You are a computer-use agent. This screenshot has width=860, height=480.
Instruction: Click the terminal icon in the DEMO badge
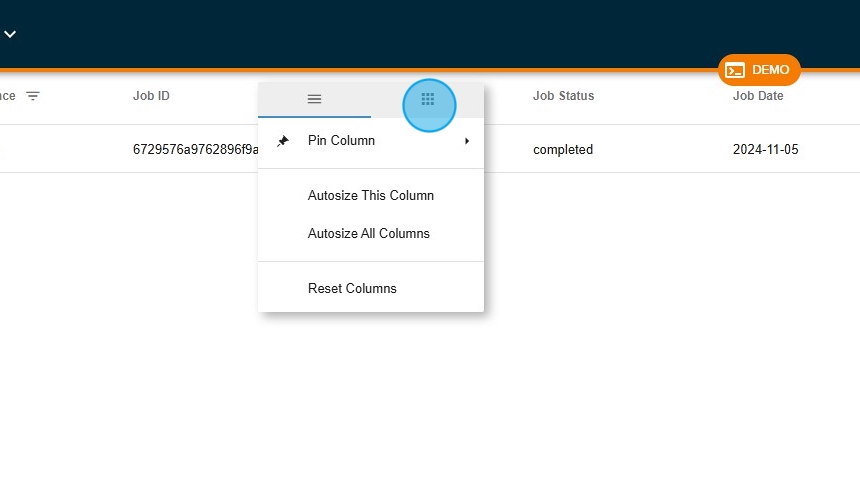[x=735, y=70]
